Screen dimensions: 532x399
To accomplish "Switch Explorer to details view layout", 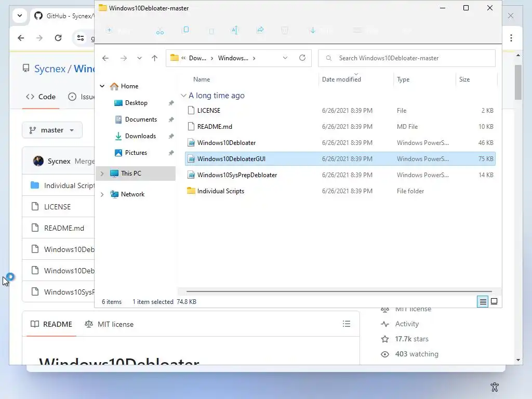I will [x=483, y=301].
